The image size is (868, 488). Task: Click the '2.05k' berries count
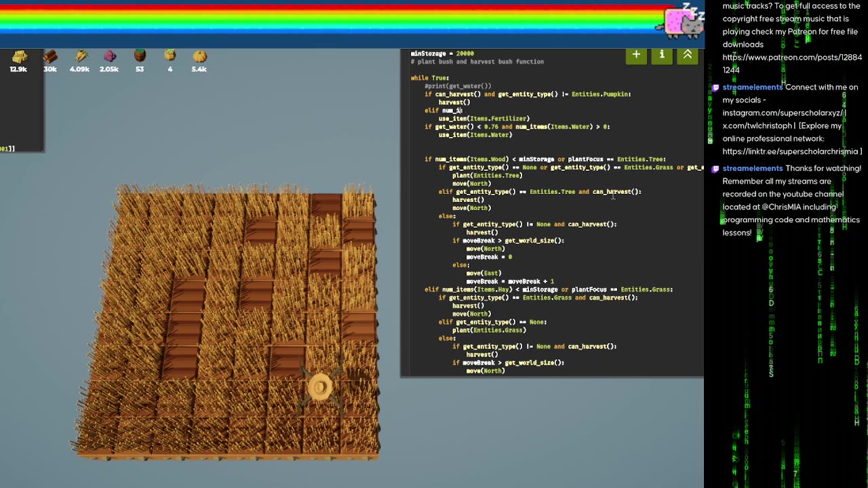[x=109, y=69]
